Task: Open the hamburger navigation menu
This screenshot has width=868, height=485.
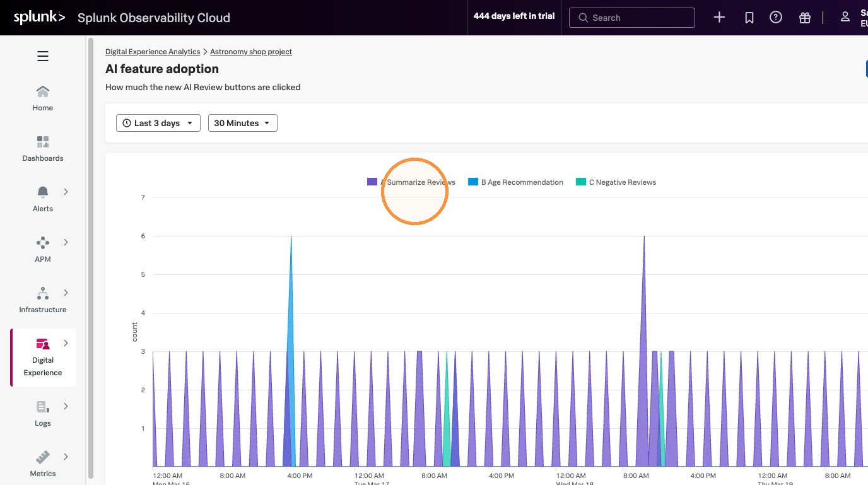Action: [43, 57]
